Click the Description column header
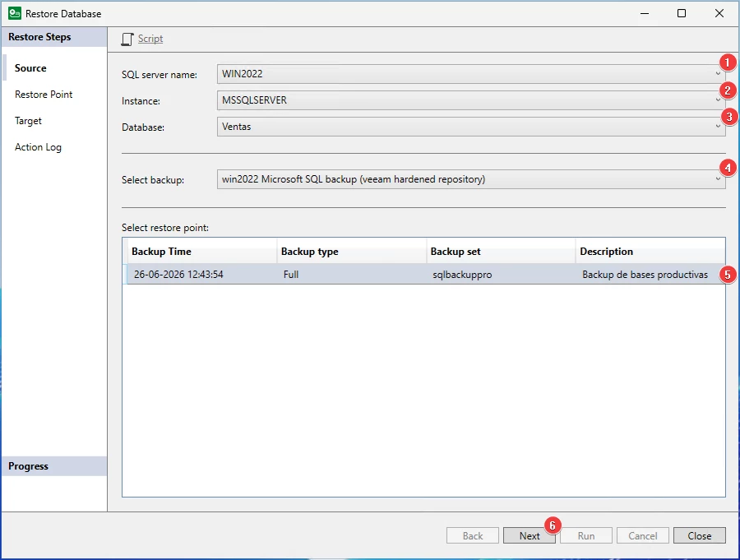 [651, 251]
